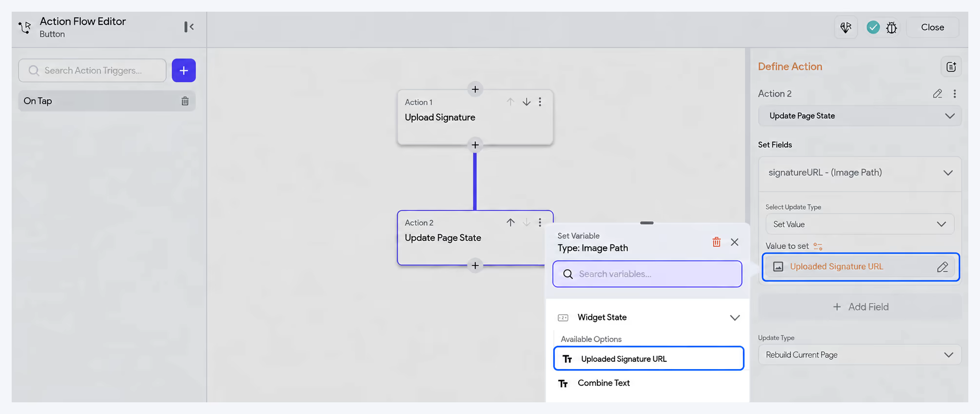Move Action 1 up
This screenshot has height=414, width=980.
point(510,102)
